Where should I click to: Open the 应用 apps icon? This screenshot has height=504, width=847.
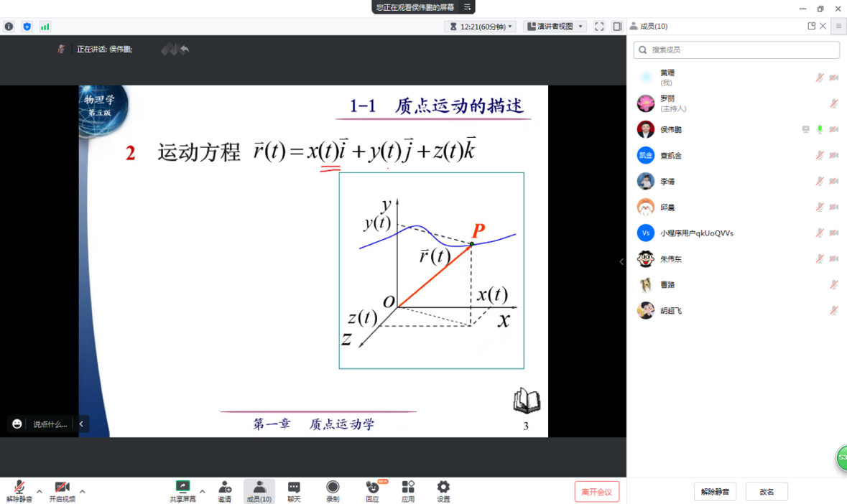[408, 491]
